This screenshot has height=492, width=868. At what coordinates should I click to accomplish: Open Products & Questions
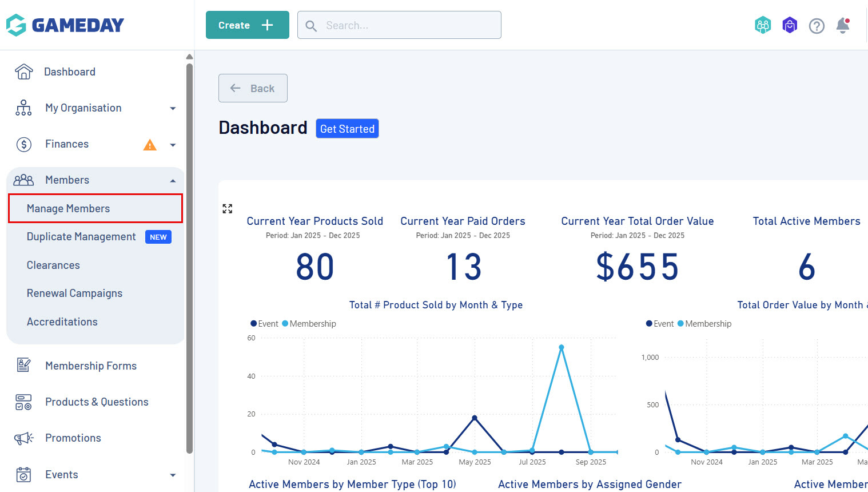(97, 402)
